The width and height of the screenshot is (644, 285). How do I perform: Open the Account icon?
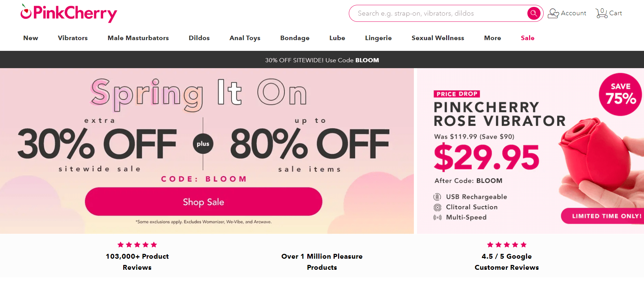point(553,13)
